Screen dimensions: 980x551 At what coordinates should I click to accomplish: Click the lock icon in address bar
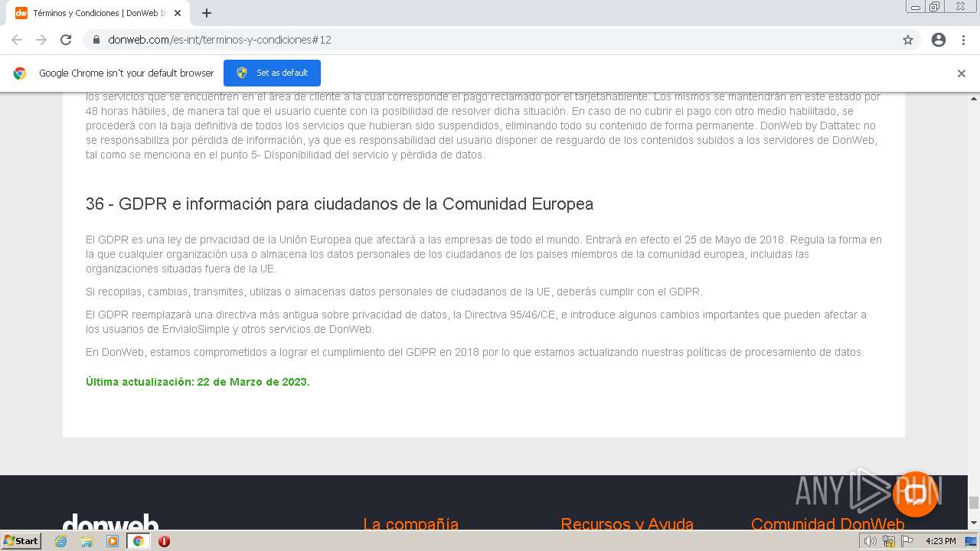pos(96,40)
